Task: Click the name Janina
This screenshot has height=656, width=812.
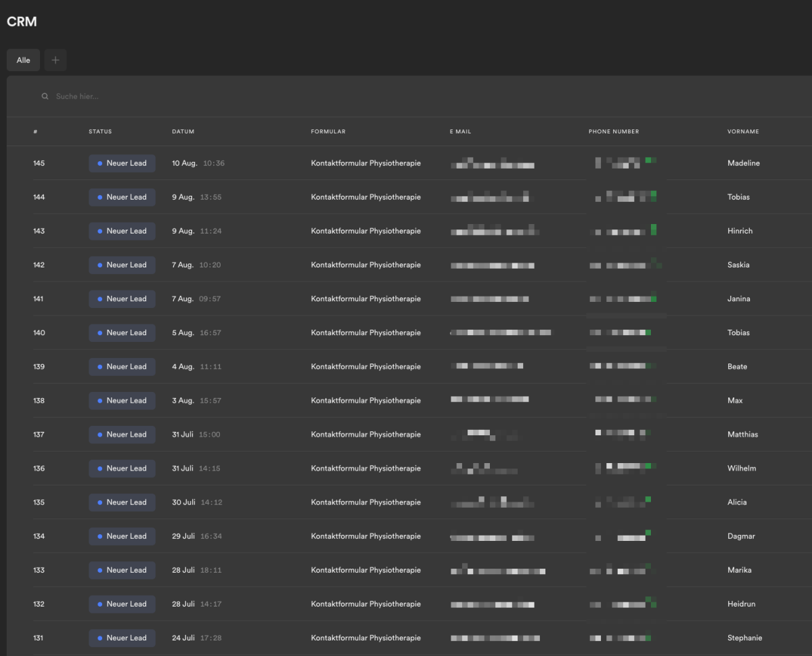Action: click(738, 299)
